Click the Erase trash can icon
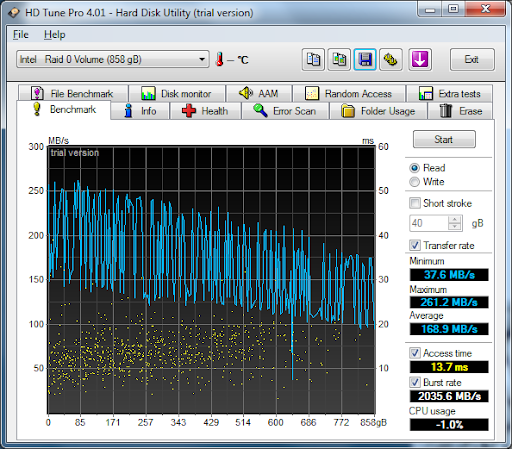The width and height of the screenshot is (512, 449). 446,111
